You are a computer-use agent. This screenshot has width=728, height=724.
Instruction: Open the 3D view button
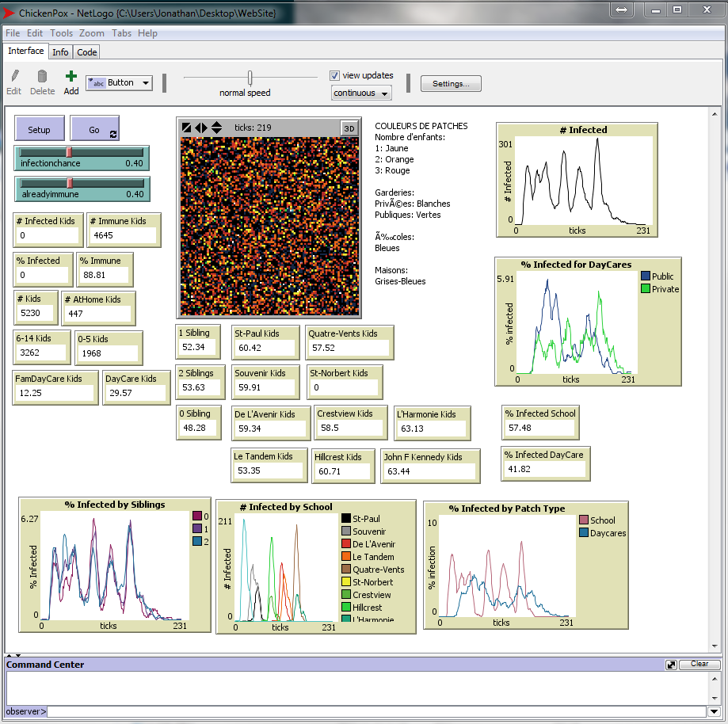pyautogui.click(x=349, y=128)
